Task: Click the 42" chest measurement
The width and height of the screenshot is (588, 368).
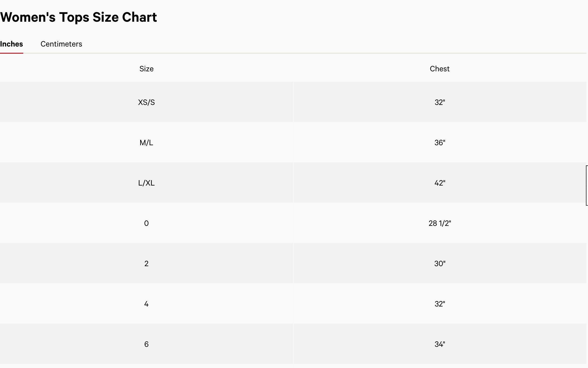Action: click(x=440, y=183)
